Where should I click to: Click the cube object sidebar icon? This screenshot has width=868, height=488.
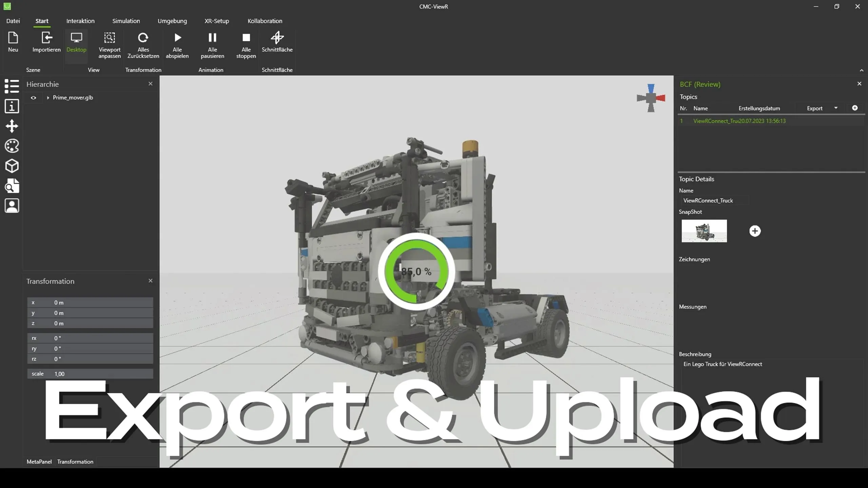pyautogui.click(x=12, y=166)
